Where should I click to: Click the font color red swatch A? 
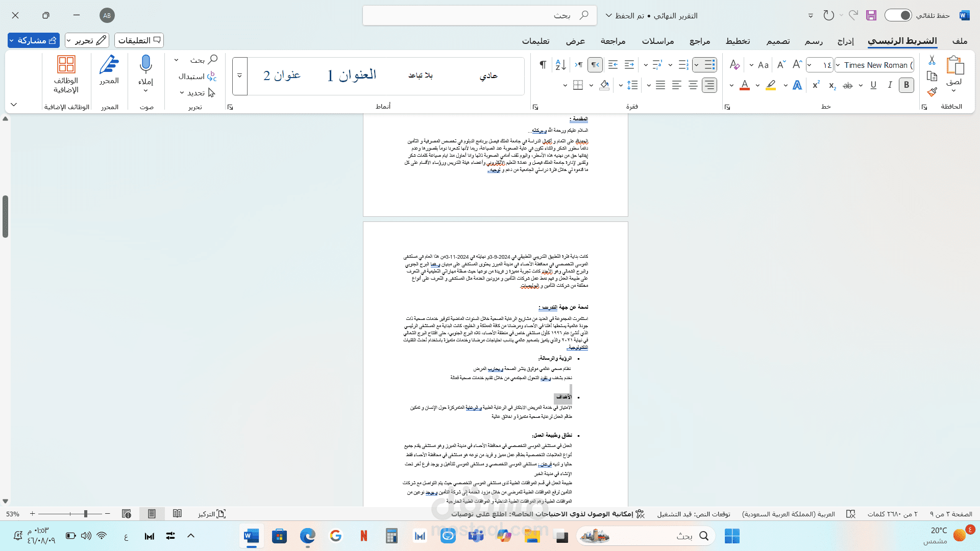(745, 85)
